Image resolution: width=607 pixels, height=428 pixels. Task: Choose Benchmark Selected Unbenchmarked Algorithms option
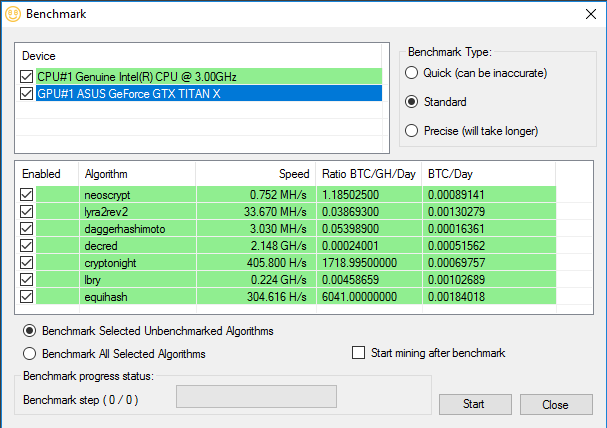(29, 331)
